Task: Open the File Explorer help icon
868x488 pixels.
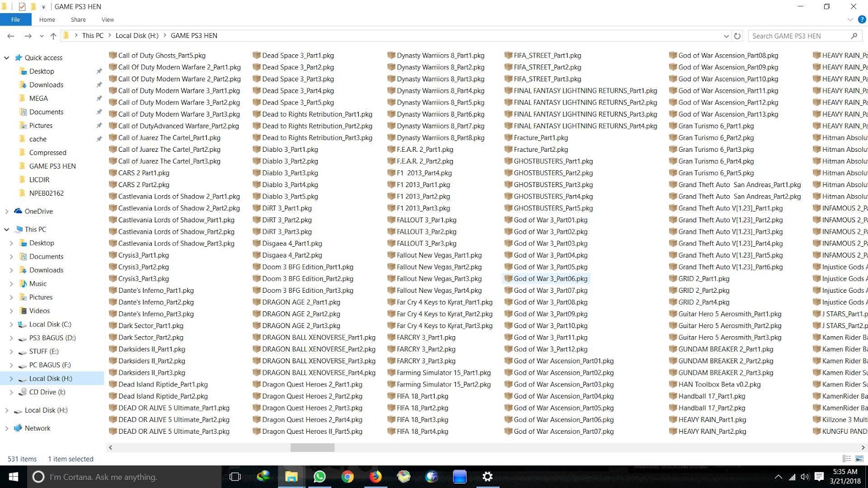Action: point(861,20)
